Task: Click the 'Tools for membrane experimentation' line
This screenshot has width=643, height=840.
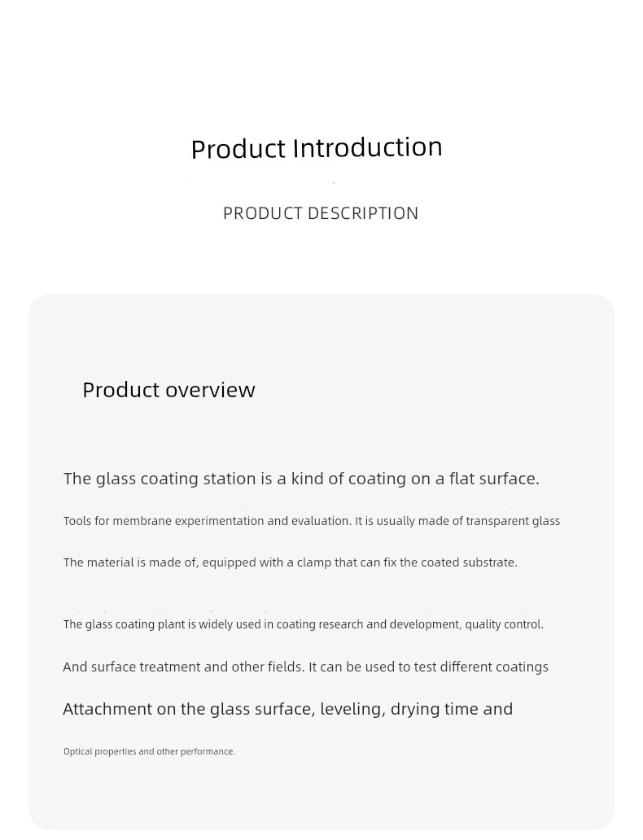Action: 311,521
